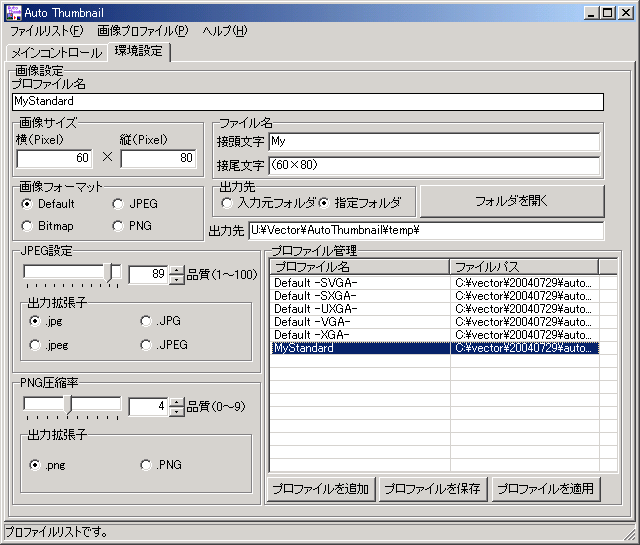Maximize the Auto Thumbnail window
The image size is (640, 545).
(x=607, y=13)
